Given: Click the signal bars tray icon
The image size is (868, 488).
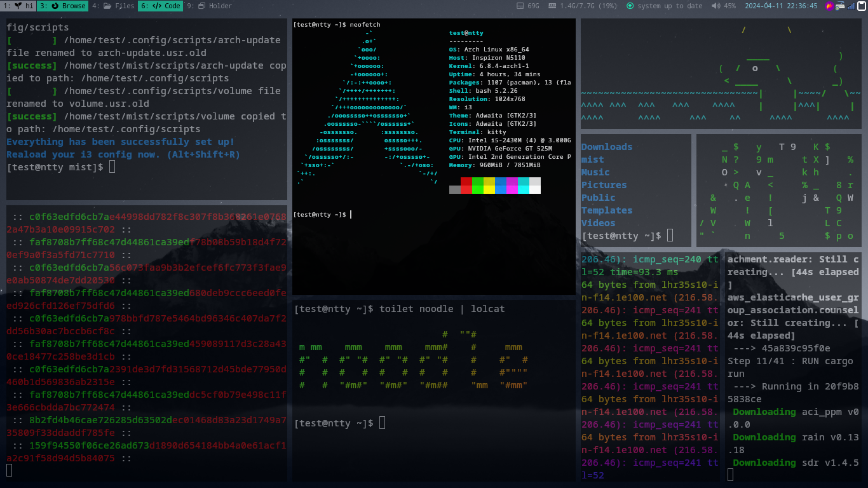Looking at the screenshot, I should tap(851, 6).
